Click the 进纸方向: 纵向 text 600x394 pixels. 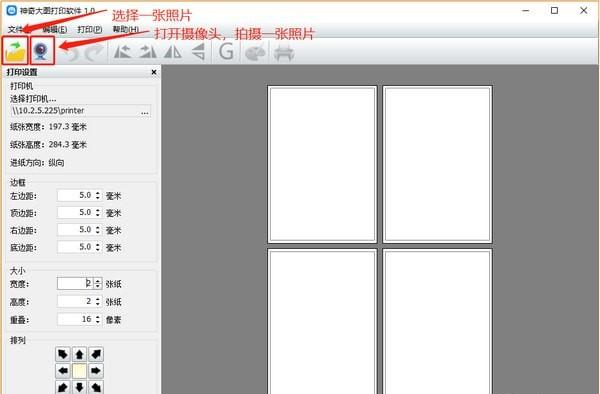click(x=37, y=163)
